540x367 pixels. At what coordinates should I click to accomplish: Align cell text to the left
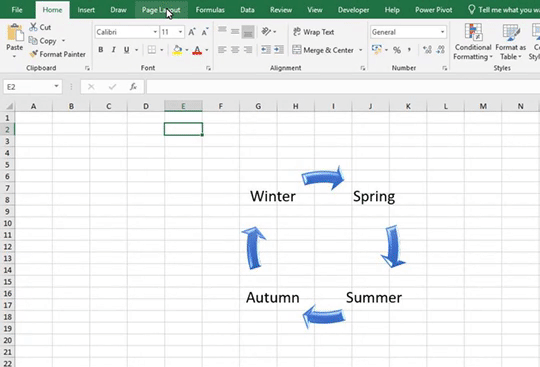tap(222, 50)
